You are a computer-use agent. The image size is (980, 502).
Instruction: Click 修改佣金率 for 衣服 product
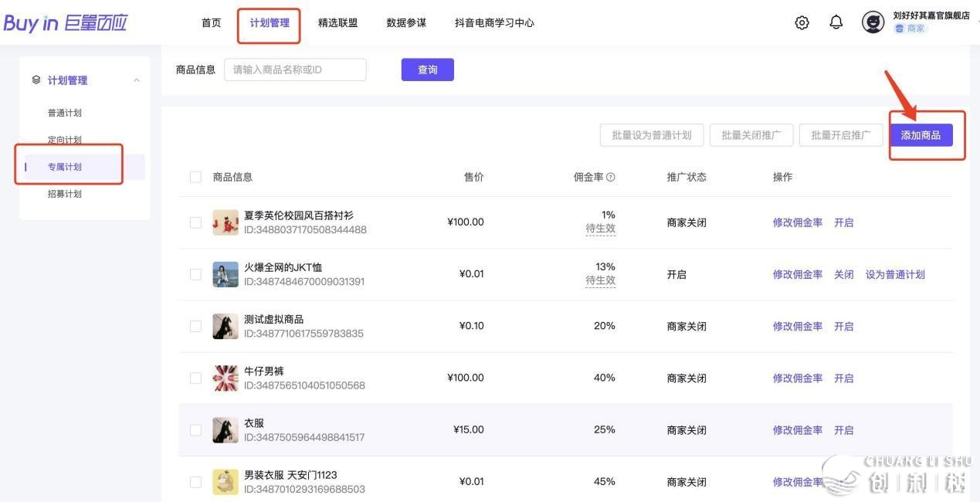click(797, 430)
